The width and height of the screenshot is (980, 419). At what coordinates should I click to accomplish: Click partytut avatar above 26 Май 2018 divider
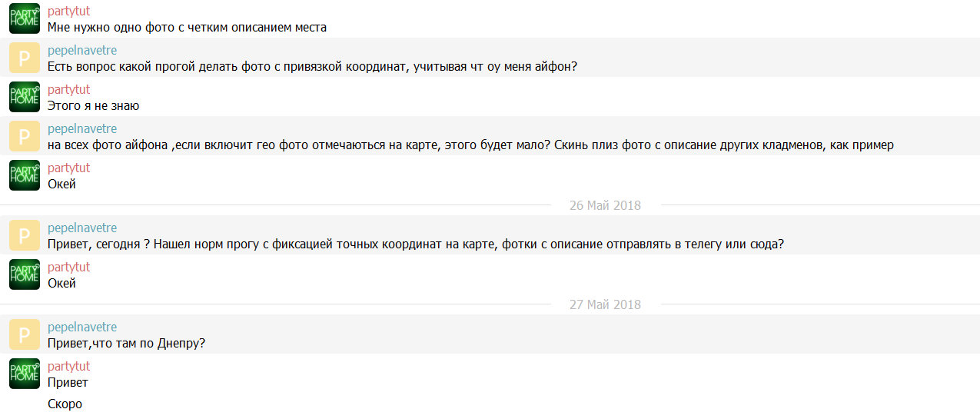pos(25,175)
